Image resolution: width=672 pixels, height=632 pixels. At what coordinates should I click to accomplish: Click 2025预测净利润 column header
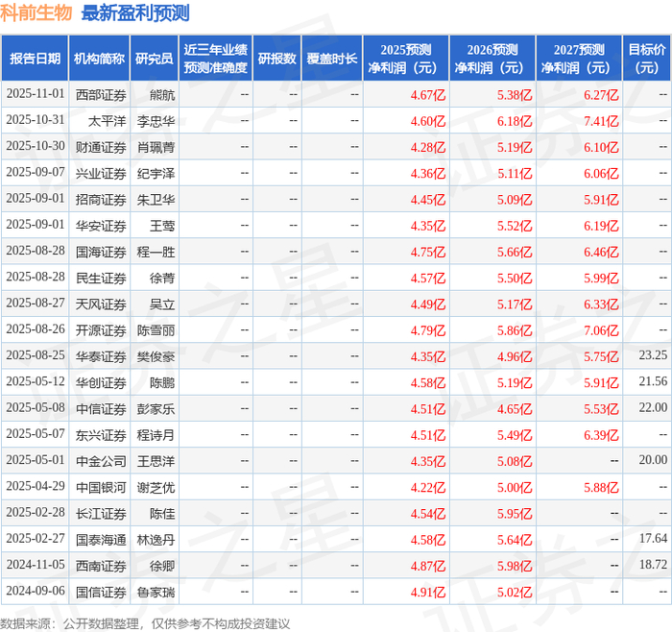406,59
